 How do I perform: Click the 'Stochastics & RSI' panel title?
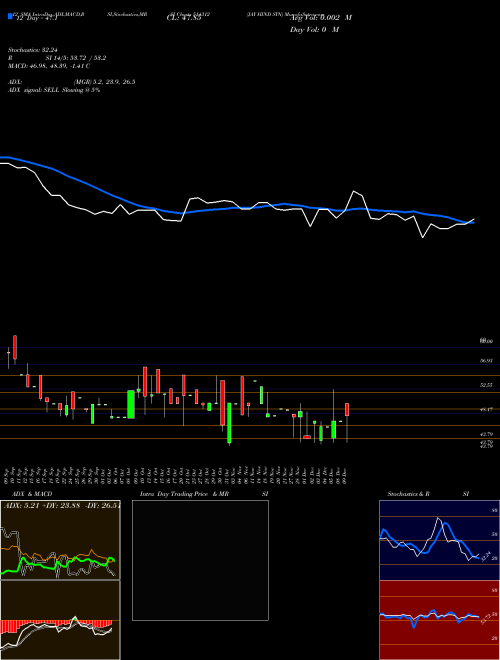pyautogui.click(x=428, y=494)
